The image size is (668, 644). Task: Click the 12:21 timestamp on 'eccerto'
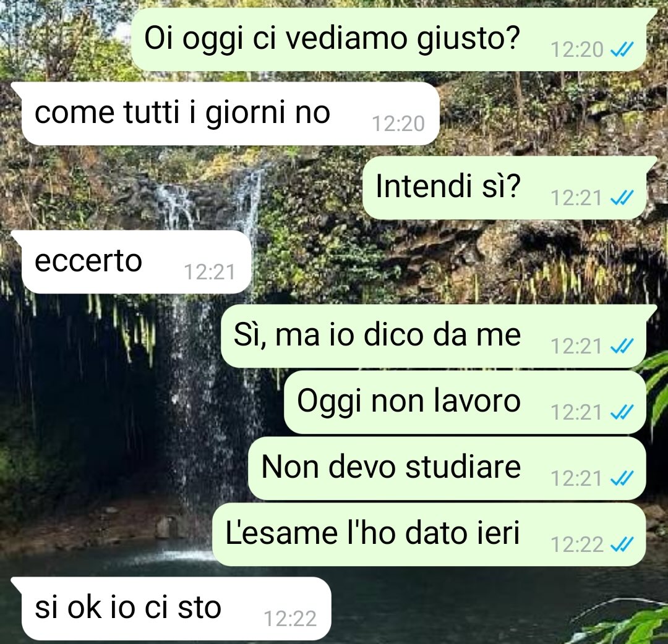click(x=210, y=272)
